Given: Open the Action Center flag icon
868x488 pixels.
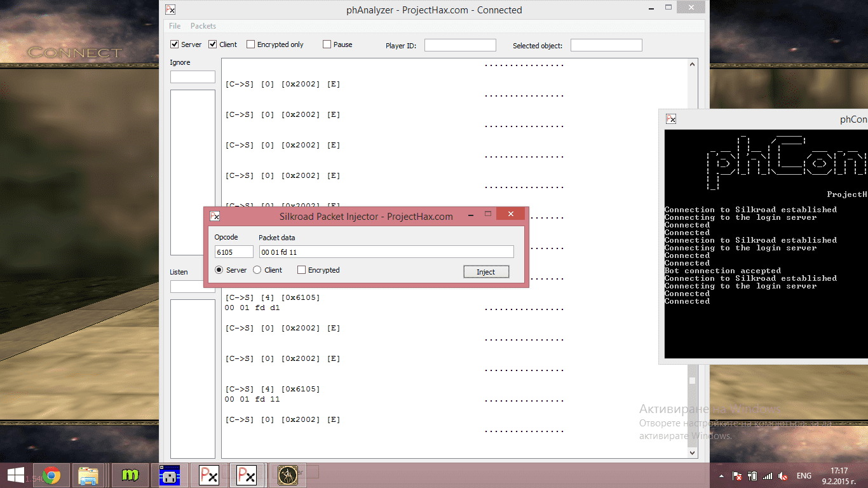Looking at the screenshot, I should 737,476.
